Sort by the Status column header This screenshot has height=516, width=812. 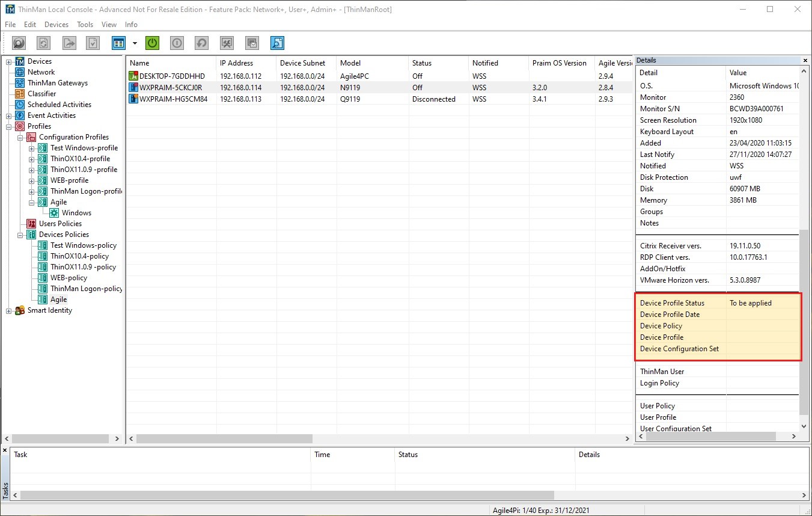438,63
